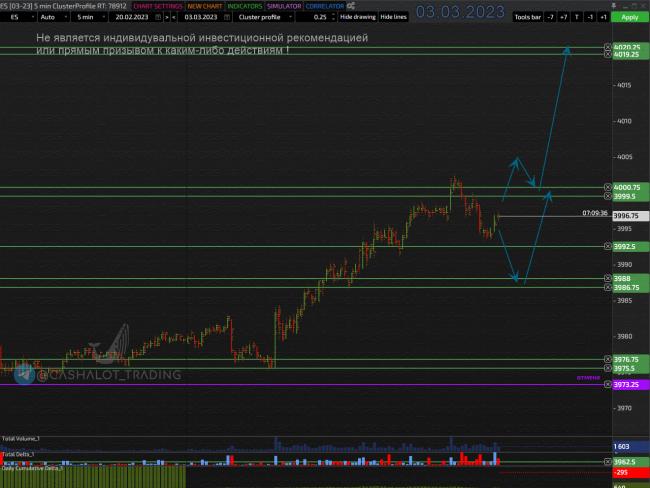Open the Auto scale dropdown

tap(53, 17)
